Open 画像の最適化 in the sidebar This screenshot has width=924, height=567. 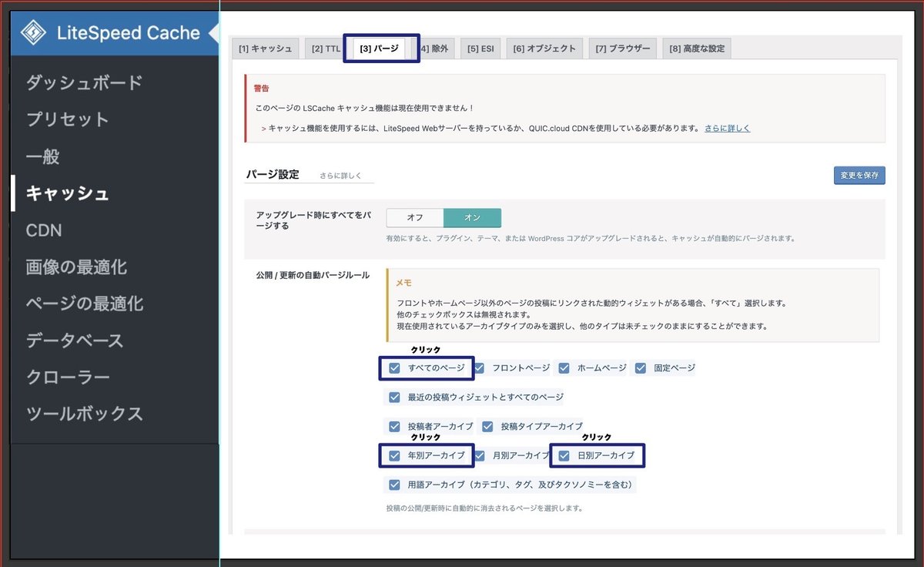[x=76, y=267]
